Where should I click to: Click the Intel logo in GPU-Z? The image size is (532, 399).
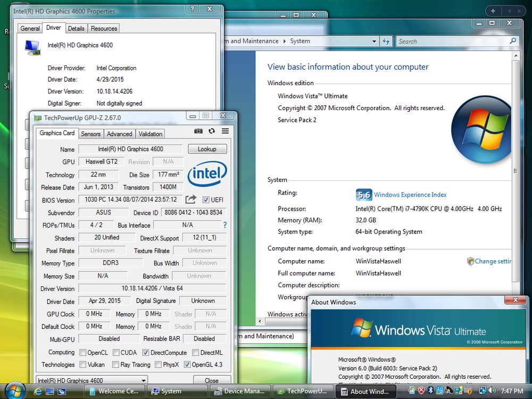[207, 174]
